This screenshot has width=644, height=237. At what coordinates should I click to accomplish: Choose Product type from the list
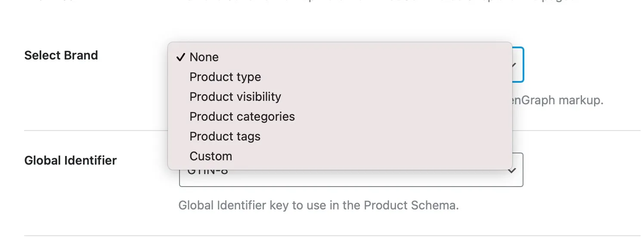click(x=225, y=77)
